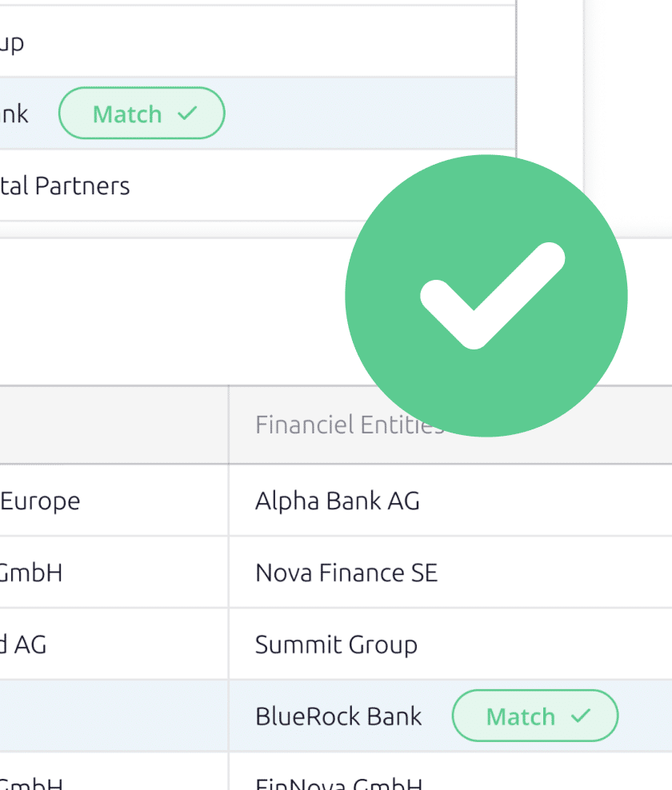Select the row ending in Partners
This screenshot has width=672, height=790.
(257, 186)
